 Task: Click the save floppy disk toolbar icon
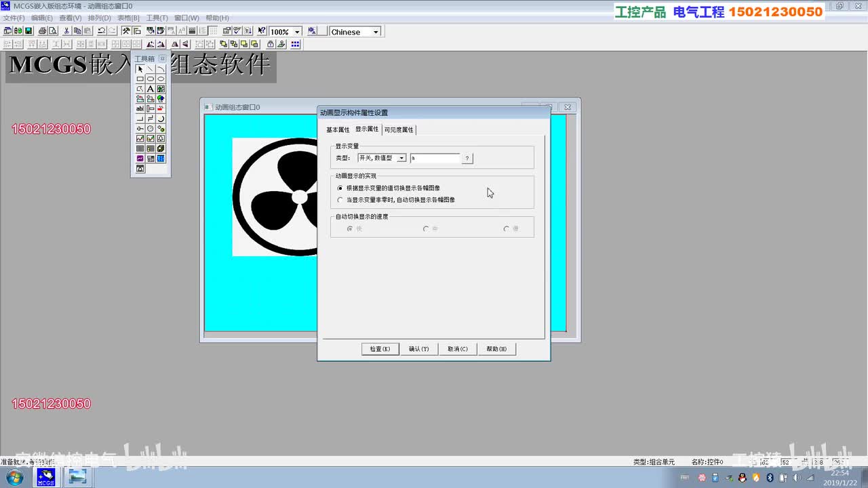(x=28, y=31)
